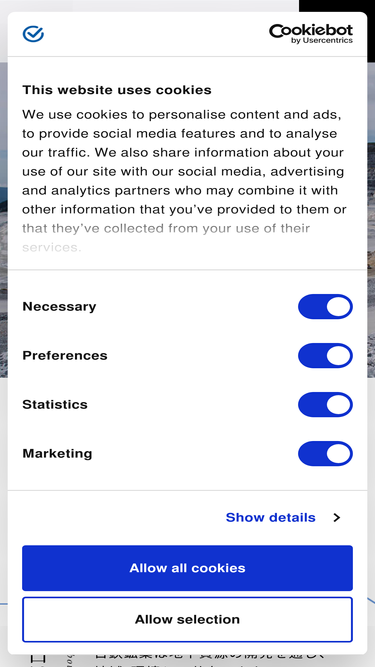This screenshot has height=667, width=375.
Task: Select the Statistics category label
Action: 55,404
